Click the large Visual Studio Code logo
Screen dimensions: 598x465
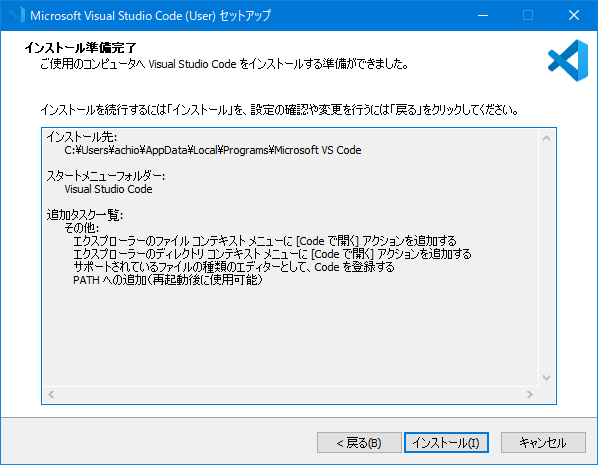point(568,61)
